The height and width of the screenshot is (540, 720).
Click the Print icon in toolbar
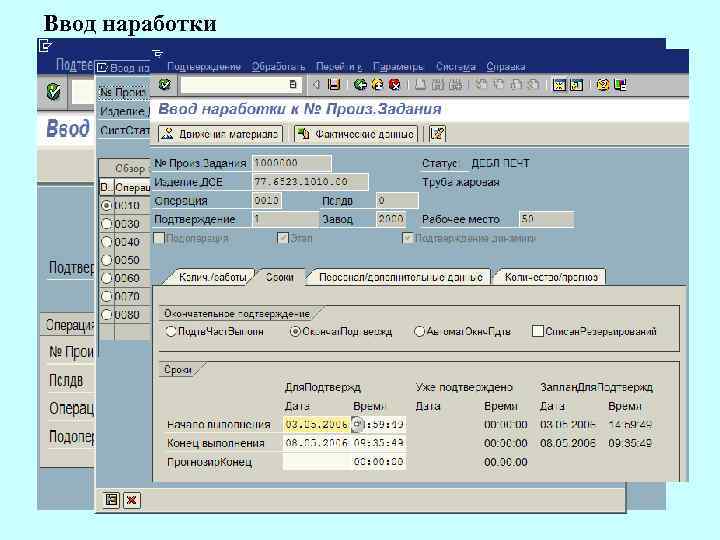420,85
